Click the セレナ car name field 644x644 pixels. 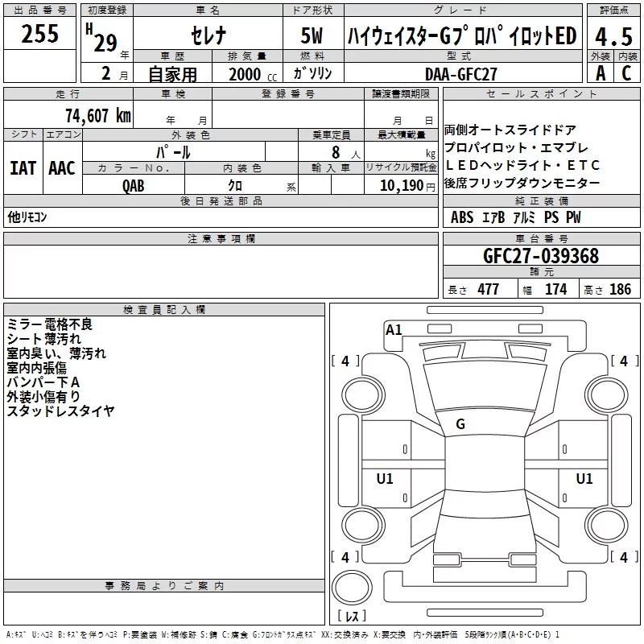(208, 34)
